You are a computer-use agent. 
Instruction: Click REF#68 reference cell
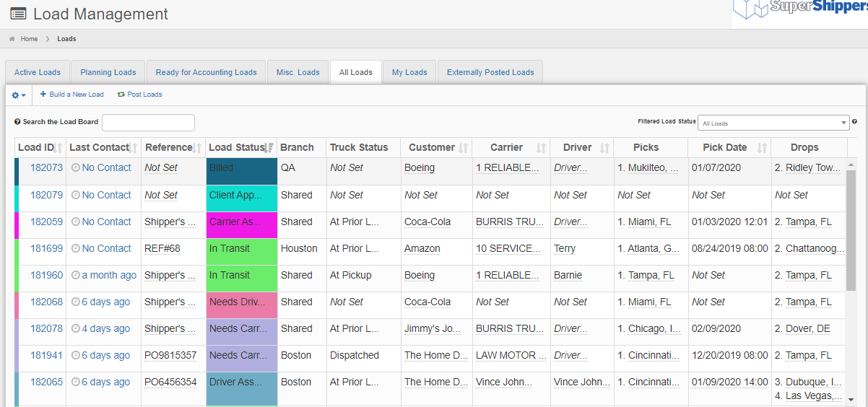pos(162,248)
